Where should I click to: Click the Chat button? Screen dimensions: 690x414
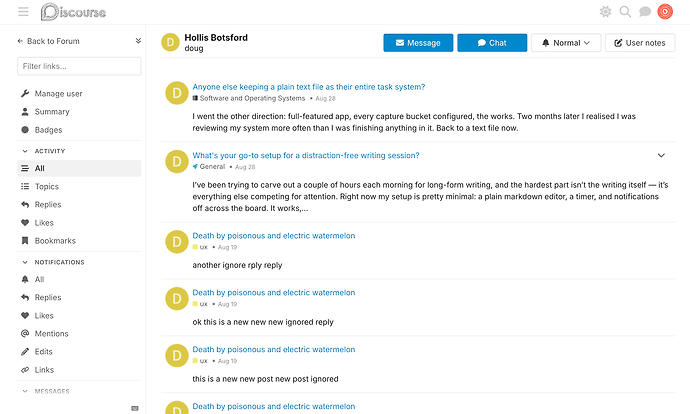[x=492, y=43]
